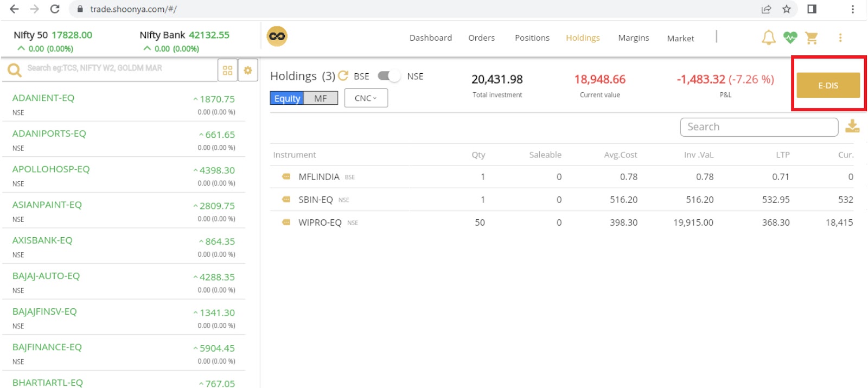Open Chrome three-dot menu

852,9
